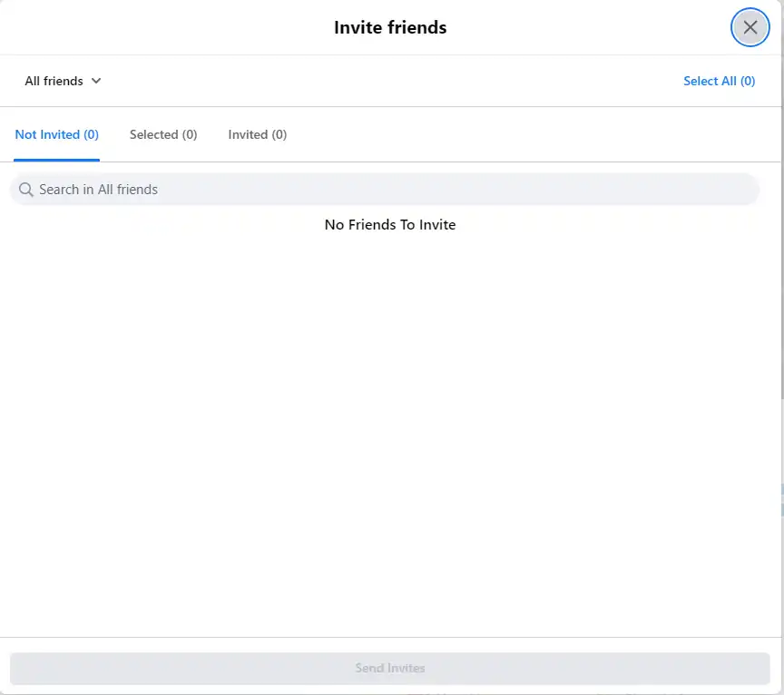Open the All friends filter dropdown
This screenshot has width=784, height=695.
click(63, 81)
